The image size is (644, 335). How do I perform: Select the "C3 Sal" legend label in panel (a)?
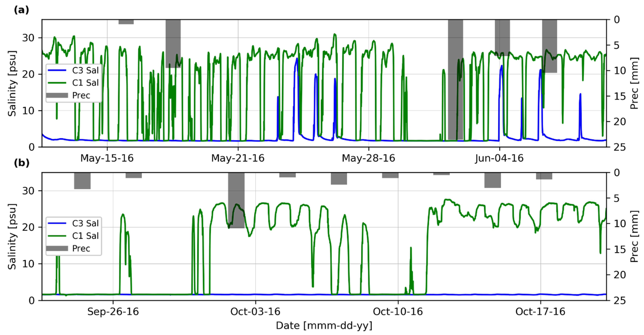point(86,70)
